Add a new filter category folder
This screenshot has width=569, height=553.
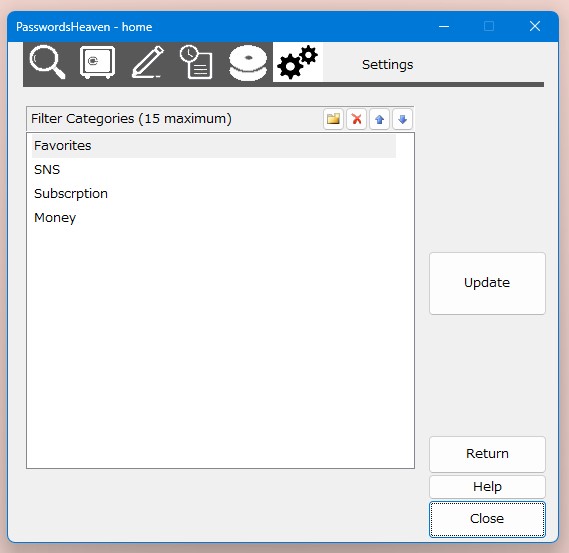pyautogui.click(x=333, y=119)
